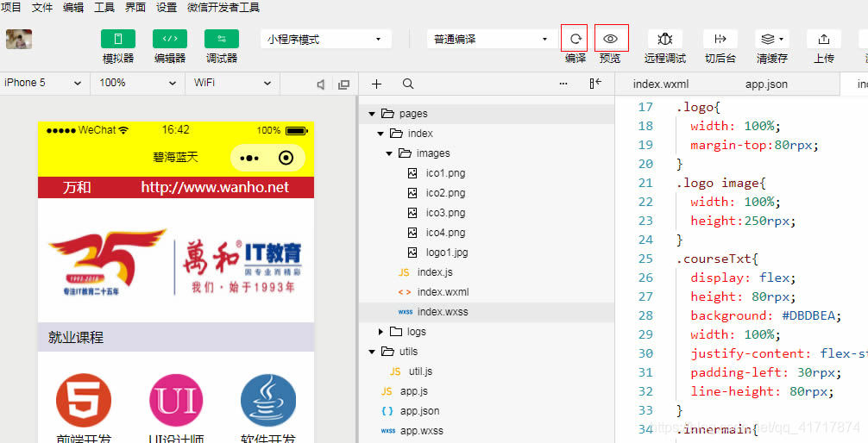Select ico2.png in the file tree

pyautogui.click(x=445, y=193)
